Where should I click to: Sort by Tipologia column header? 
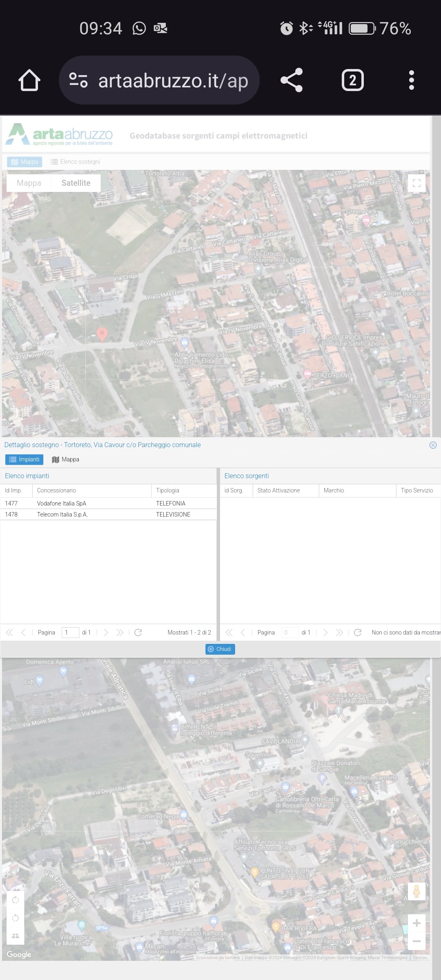coord(184,490)
